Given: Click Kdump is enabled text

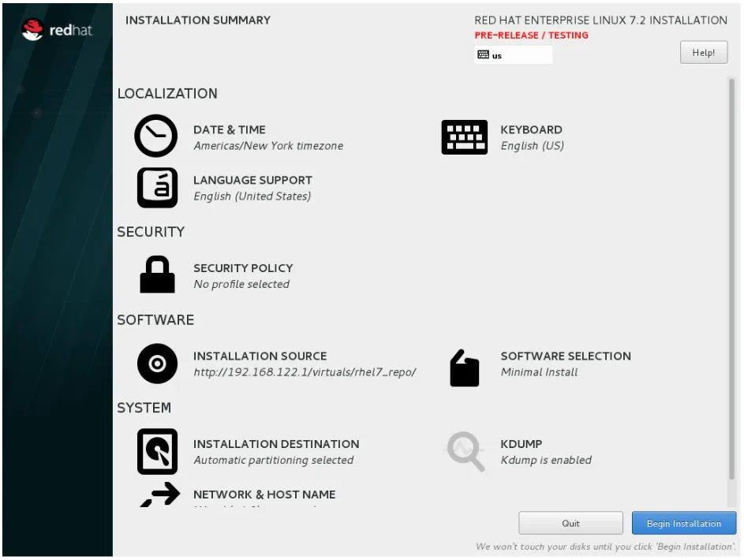Looking at the screenshot, I should point(546,460).
